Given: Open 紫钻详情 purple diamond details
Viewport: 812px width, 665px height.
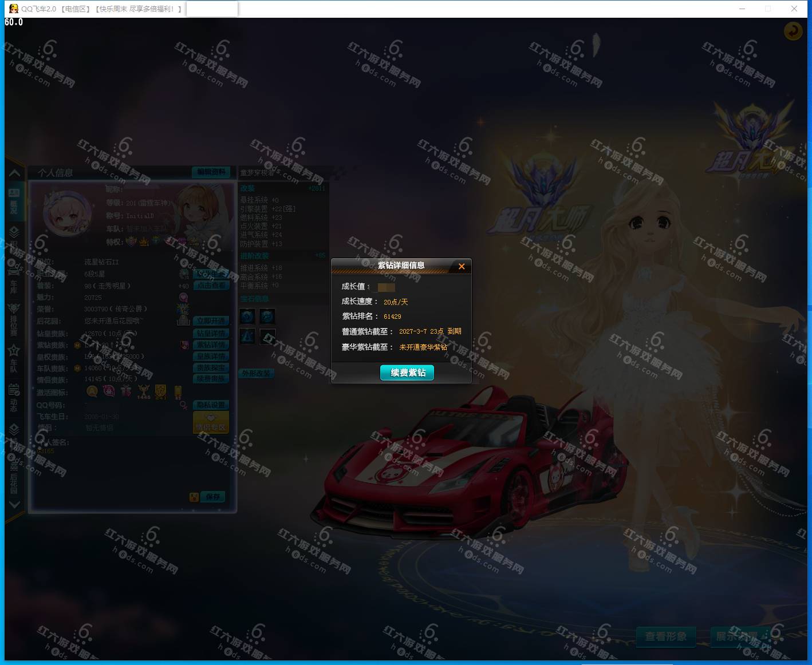Looking at the screenshot, I should (211, 345).
